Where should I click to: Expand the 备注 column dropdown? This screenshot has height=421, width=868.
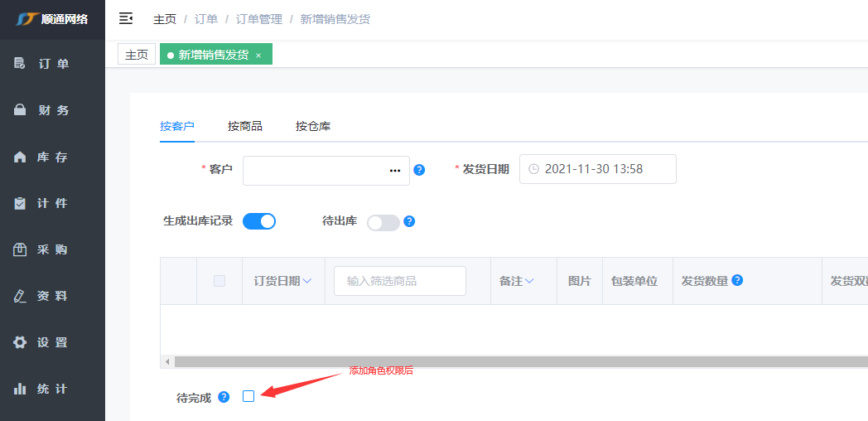(529, 281)
